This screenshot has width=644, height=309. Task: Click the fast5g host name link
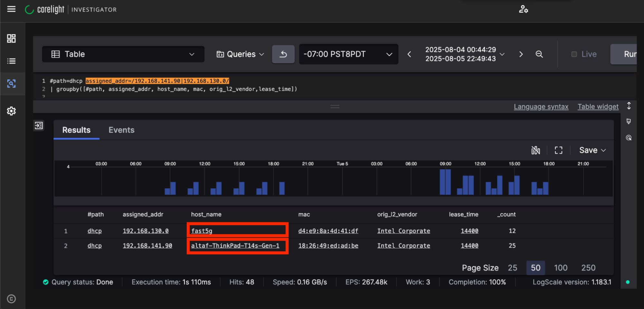(202, 231)
